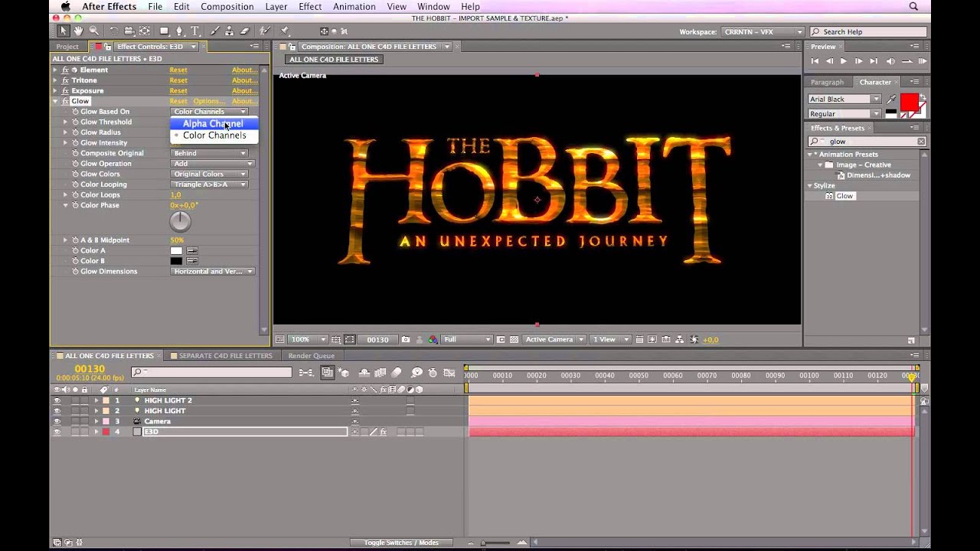
Task: Toggle Glow Threshold stopwatch
Action: [75, 122]
